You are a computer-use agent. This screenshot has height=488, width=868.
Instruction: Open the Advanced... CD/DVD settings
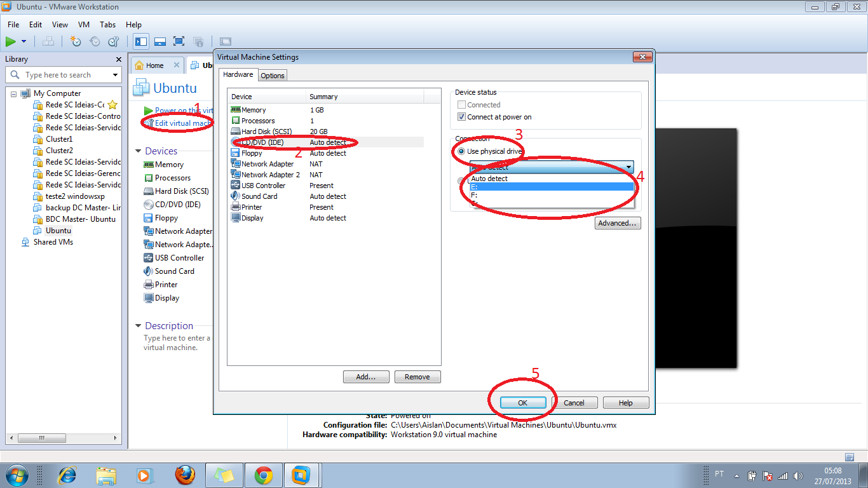point(618,223)
